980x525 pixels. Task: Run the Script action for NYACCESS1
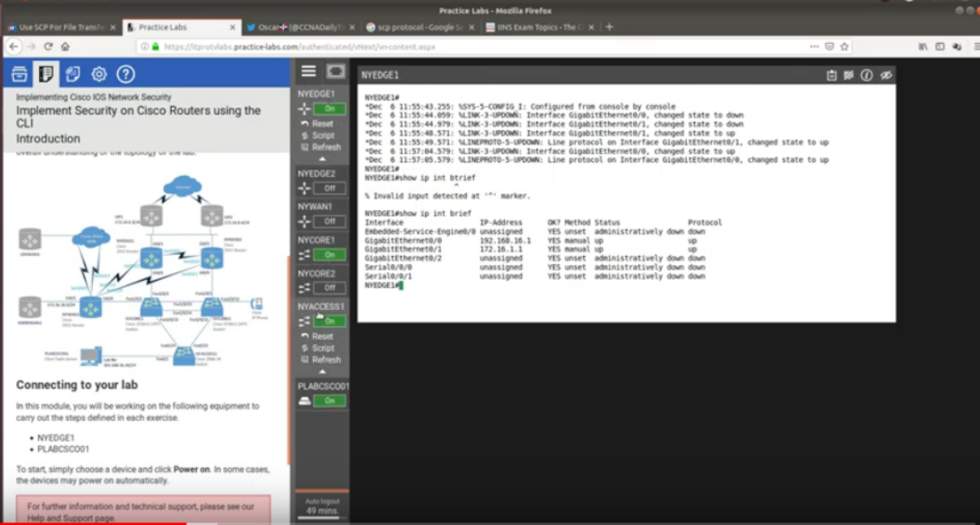324,347
